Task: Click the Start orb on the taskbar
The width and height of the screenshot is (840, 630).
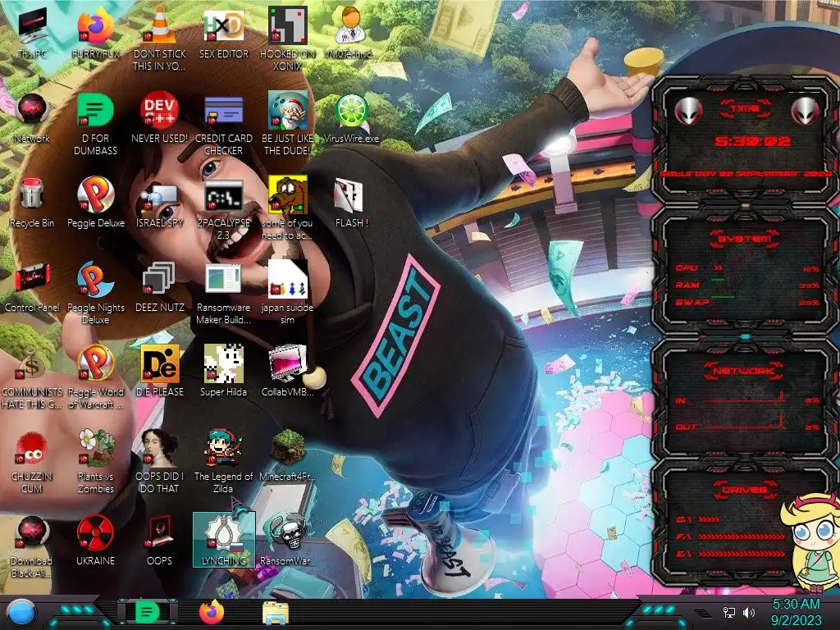Action: pos(21,613)
